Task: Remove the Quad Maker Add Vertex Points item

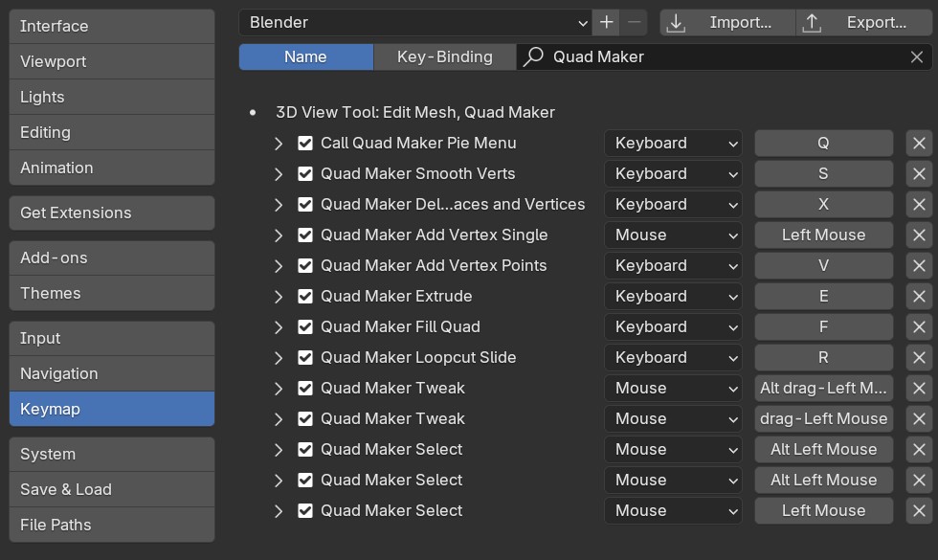Action: tap(919, 266)
